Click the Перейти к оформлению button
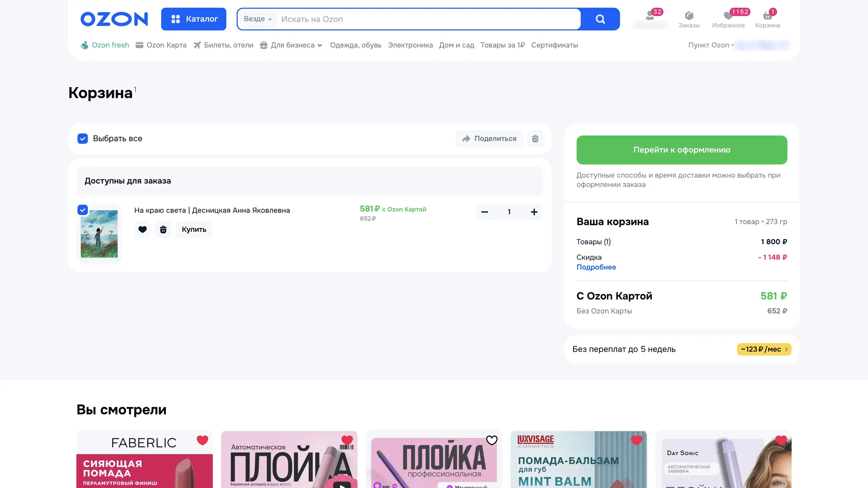The height and width of the screenshot is (488, 868). click(x=681, y=150)
